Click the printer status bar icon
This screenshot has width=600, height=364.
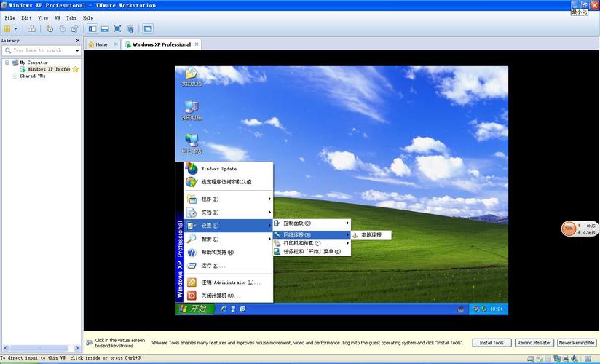coord(566,359)
